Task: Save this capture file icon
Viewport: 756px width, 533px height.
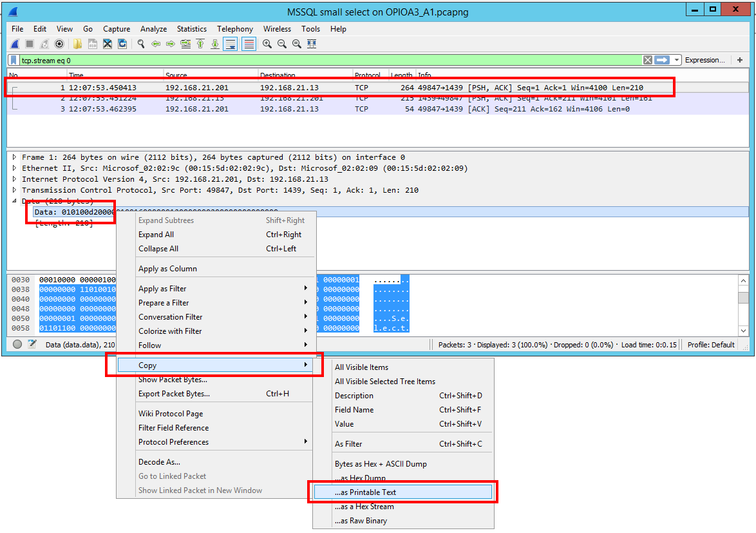Action: tap(93, 44)
